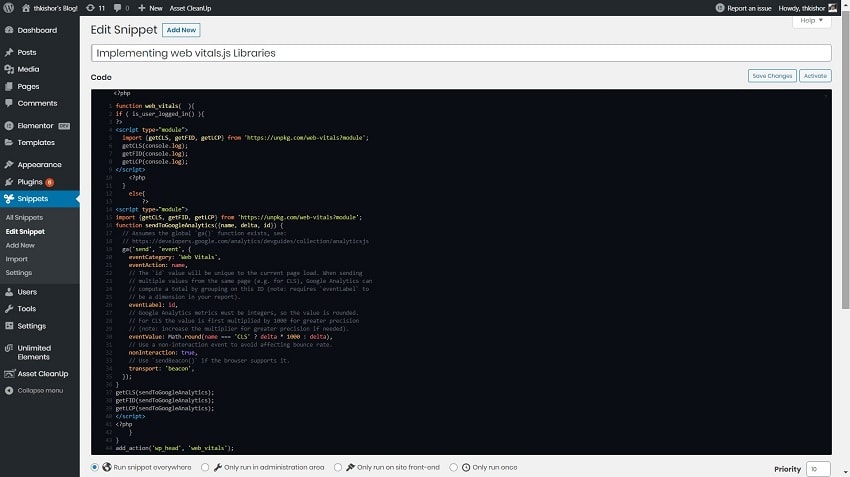Click the Report an issue link
Image resolution: width=850 pixels, height=477 pixels.
(749, 8)
